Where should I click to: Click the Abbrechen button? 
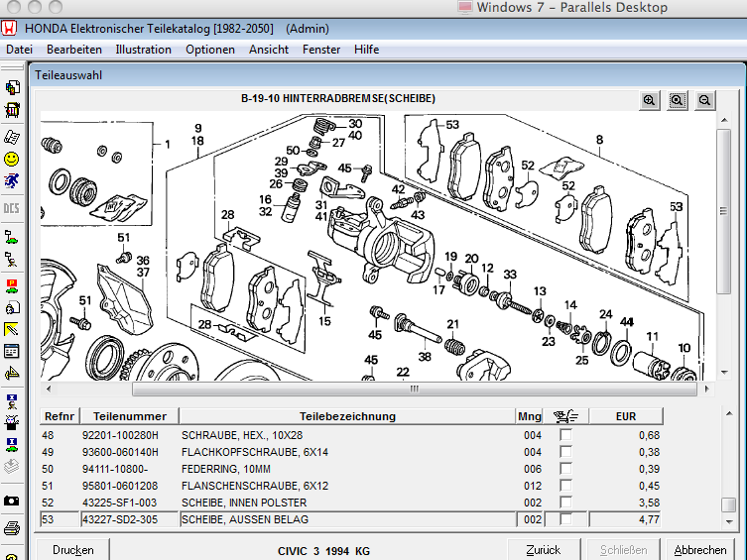(x=700, y=549)
